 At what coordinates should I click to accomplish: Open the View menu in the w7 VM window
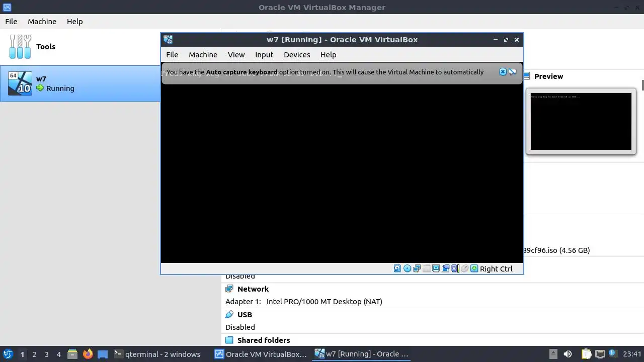236,55
